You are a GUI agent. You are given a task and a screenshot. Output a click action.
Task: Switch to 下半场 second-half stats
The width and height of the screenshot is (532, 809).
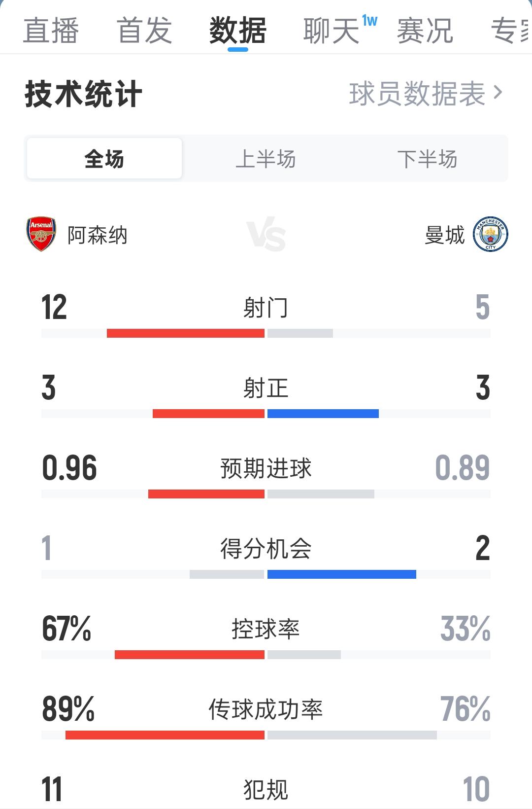click(427, 159)
